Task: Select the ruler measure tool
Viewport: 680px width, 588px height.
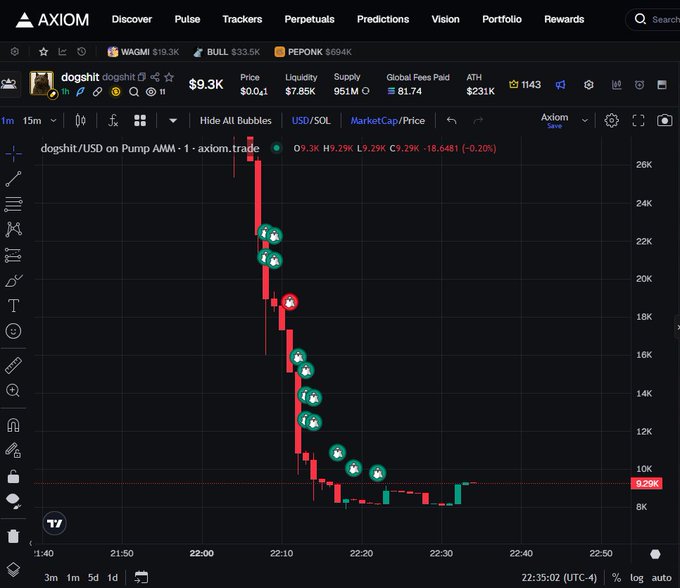Action: tap(13, 366)
